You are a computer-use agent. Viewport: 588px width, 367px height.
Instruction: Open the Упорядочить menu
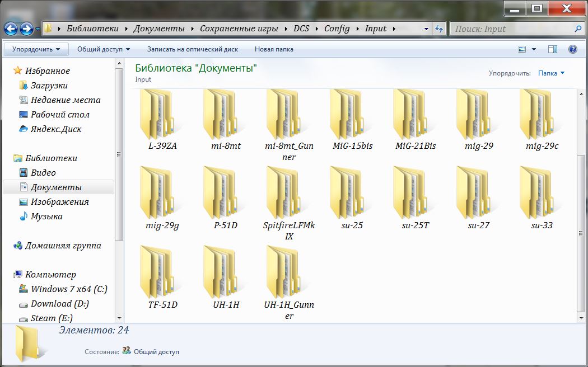[36, 49]
